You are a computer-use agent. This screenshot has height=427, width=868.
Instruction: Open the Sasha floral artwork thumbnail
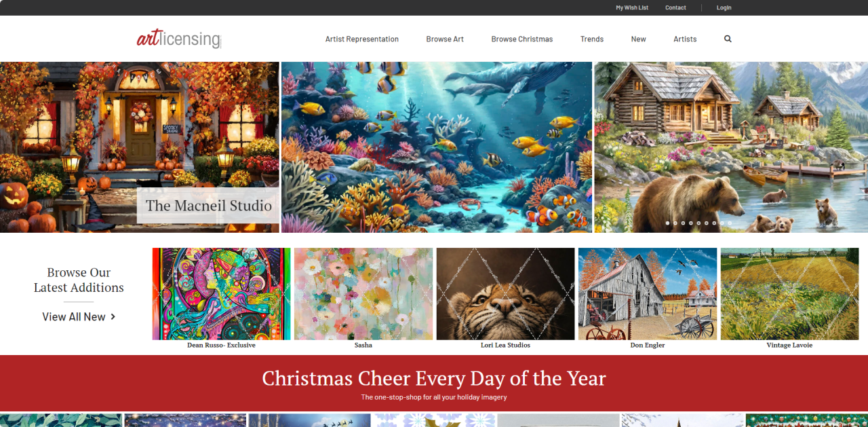pos(363,294)
